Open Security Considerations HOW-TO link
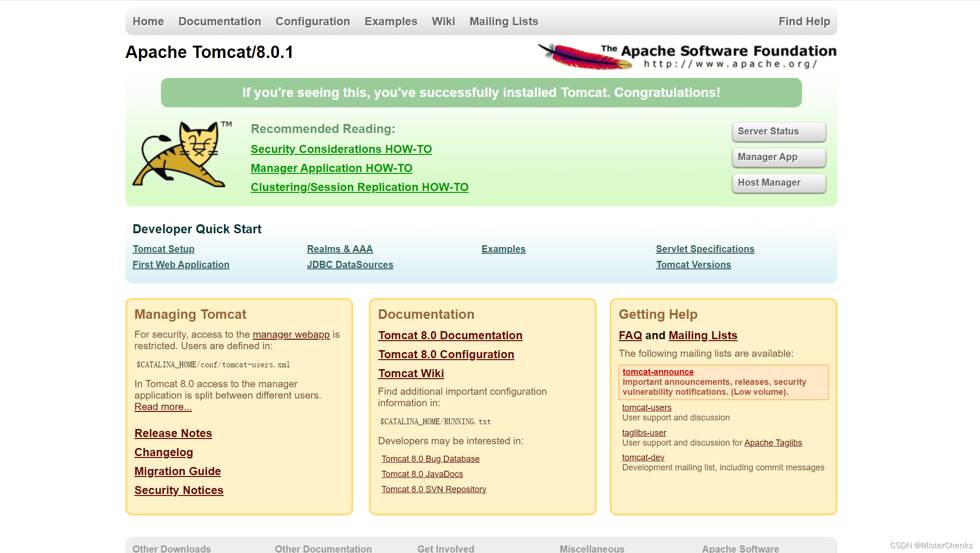The height and width of the screenshot is (553, 980). coord(341,149)
